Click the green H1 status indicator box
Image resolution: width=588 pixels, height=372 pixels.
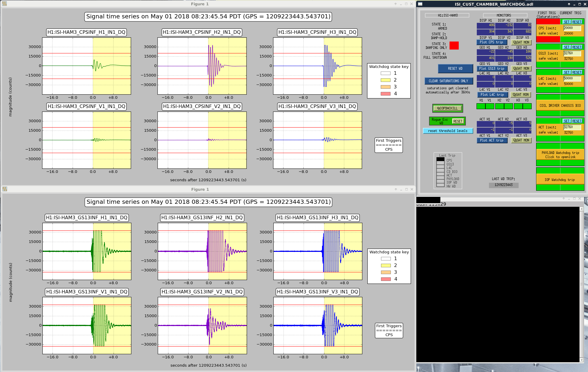tap(481, 106)
